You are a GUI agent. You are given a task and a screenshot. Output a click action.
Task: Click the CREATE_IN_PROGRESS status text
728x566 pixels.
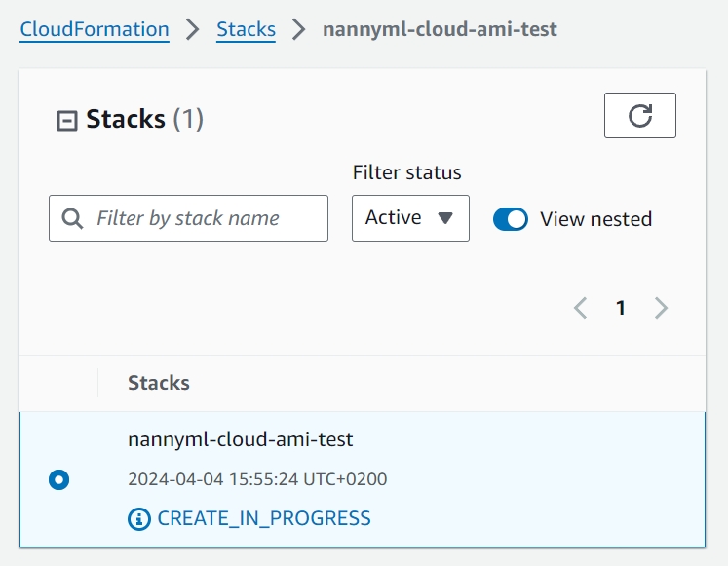263,518
